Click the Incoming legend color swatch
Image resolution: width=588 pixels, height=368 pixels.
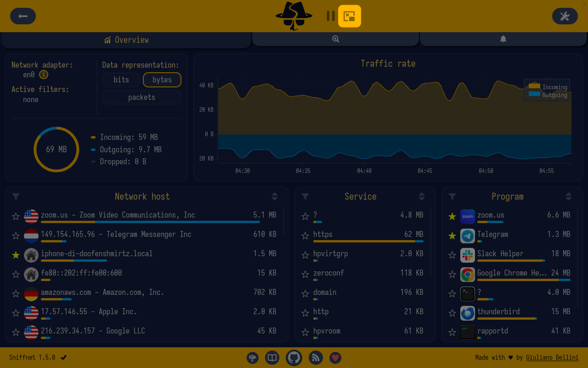pyautogui.click(x=534, y=86)
